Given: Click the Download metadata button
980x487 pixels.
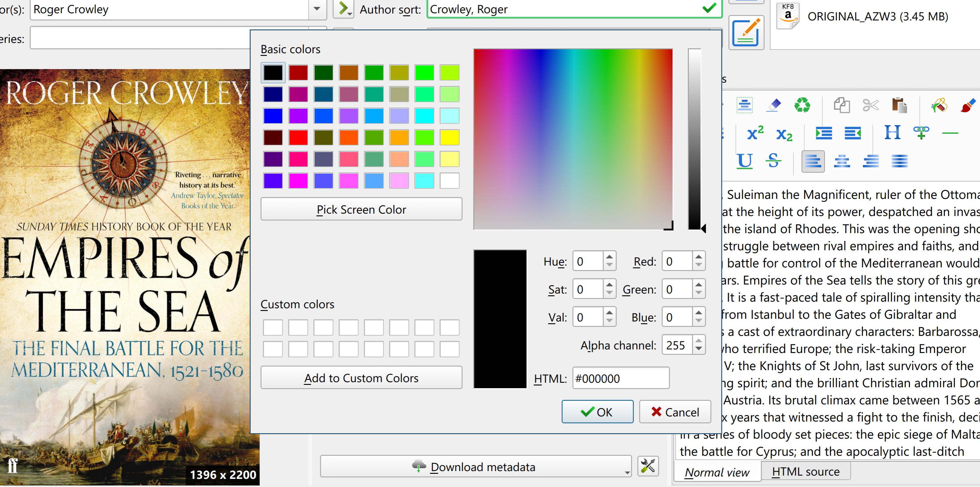Looking at the screenshot, I should click(476, 467).
